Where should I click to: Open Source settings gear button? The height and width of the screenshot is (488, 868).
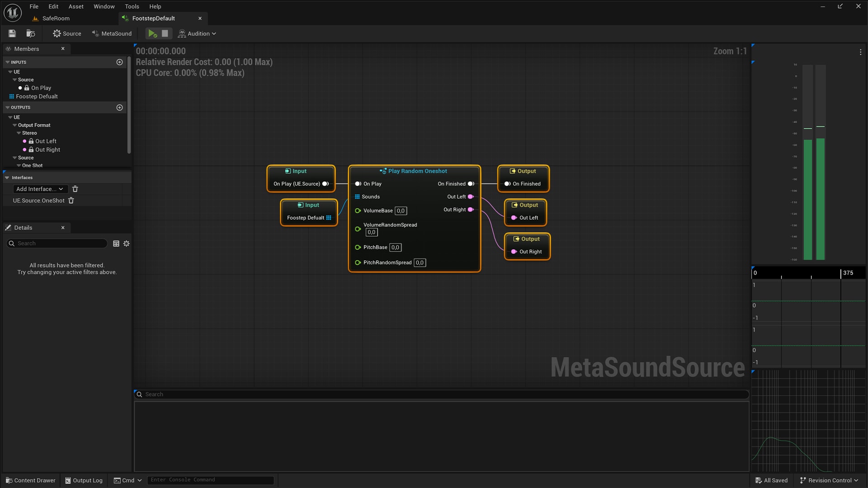click(67, 33)
